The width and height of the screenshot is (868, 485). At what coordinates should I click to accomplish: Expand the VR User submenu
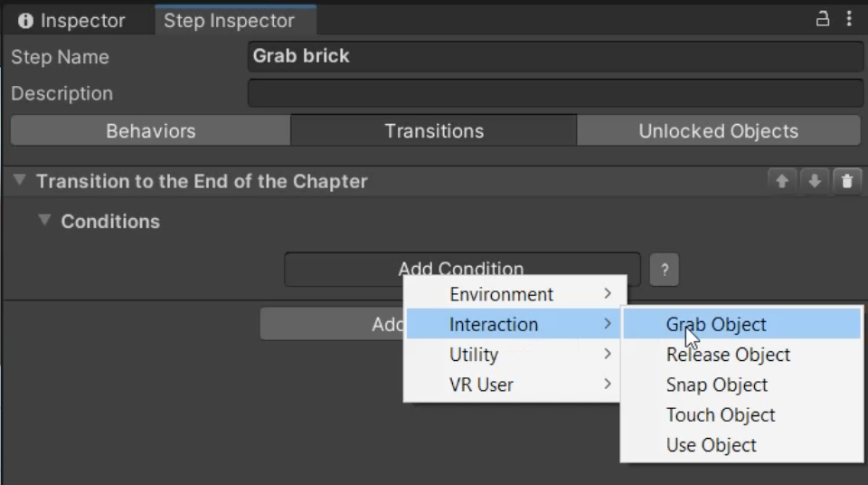pos(515,385)
